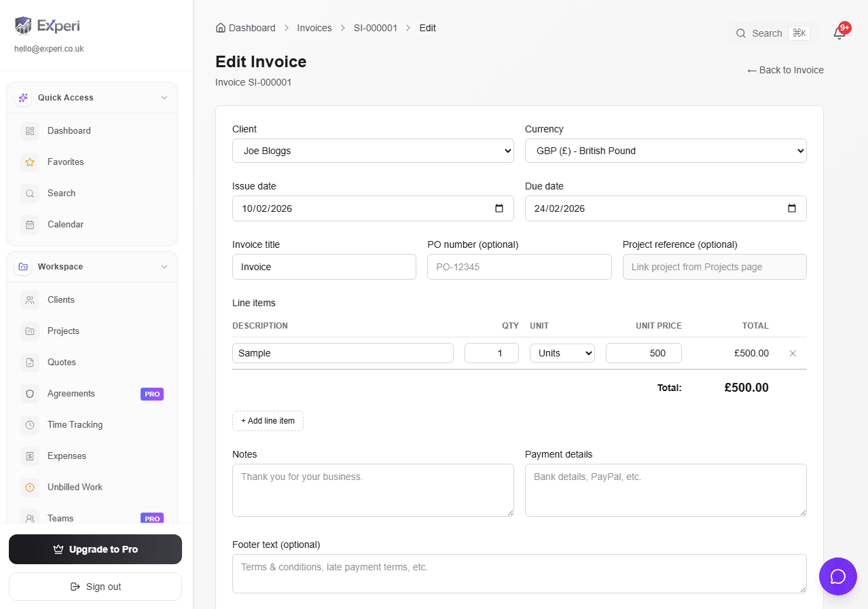This screenshot has width=868, height=609.
Task: Open Expenses via its sidebar icon
Action: 29,456
